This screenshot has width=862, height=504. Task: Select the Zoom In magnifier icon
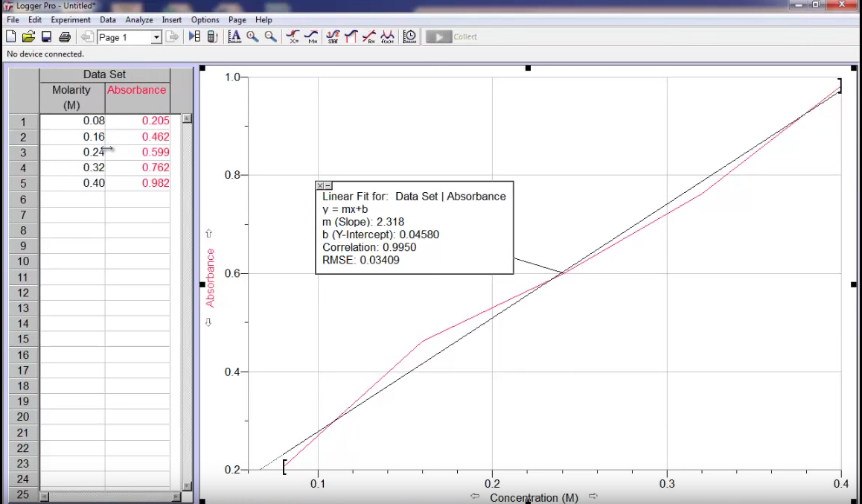pyautogui.click(x=252, y=36)
